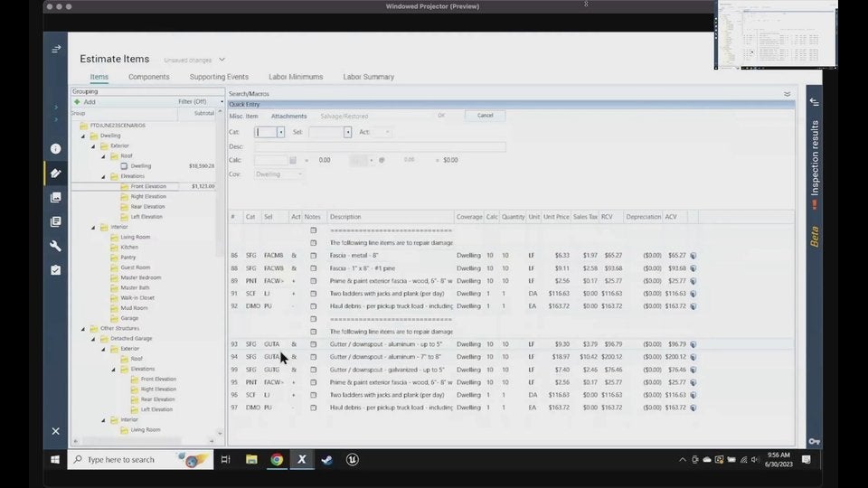Open the Filter (Off) dropdown
The image size is (868, 488).
click(x=222, y=102)
